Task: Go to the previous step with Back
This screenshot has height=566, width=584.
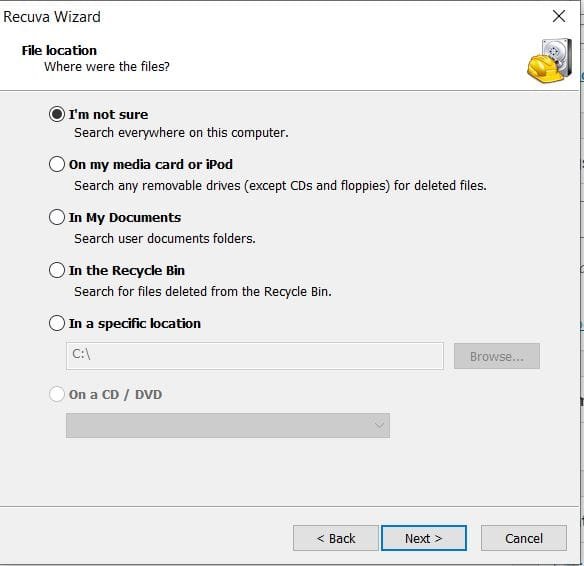Action: click(336, 538)
